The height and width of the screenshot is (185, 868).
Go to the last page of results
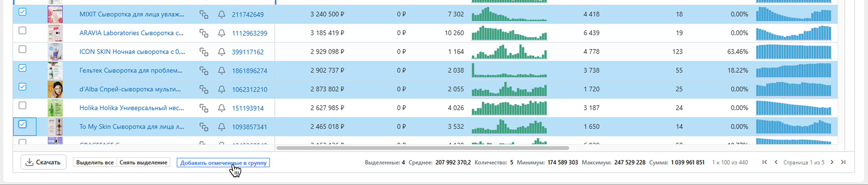point(843,162)
